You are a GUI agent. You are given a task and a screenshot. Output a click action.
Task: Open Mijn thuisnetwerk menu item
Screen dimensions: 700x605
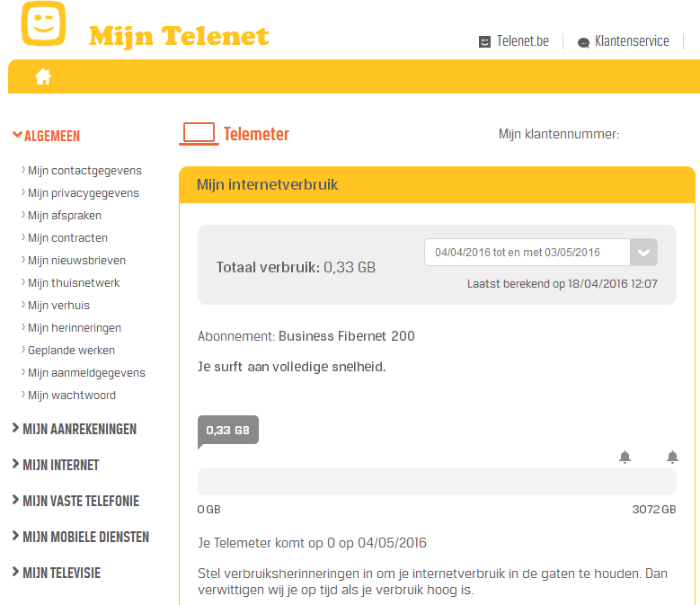[74, 283]
